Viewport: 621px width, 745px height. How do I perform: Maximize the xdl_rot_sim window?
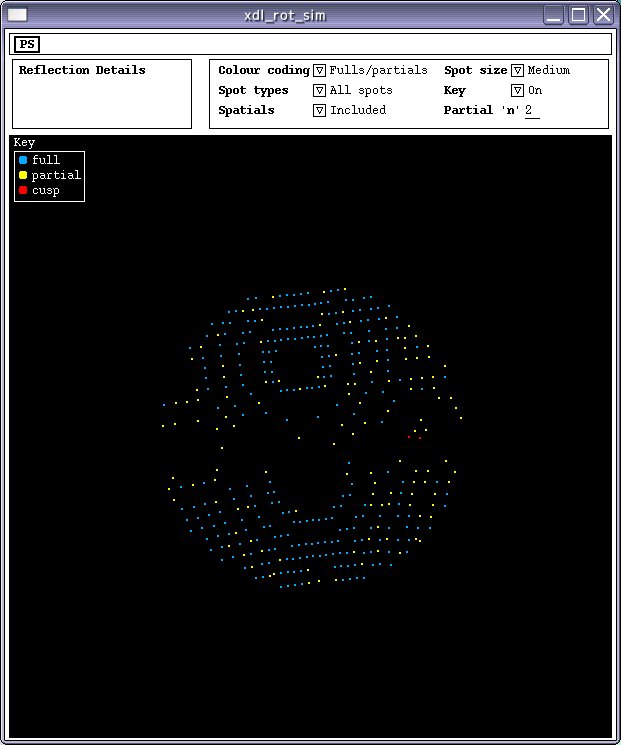pyautogui.click(x=579, y=14)
